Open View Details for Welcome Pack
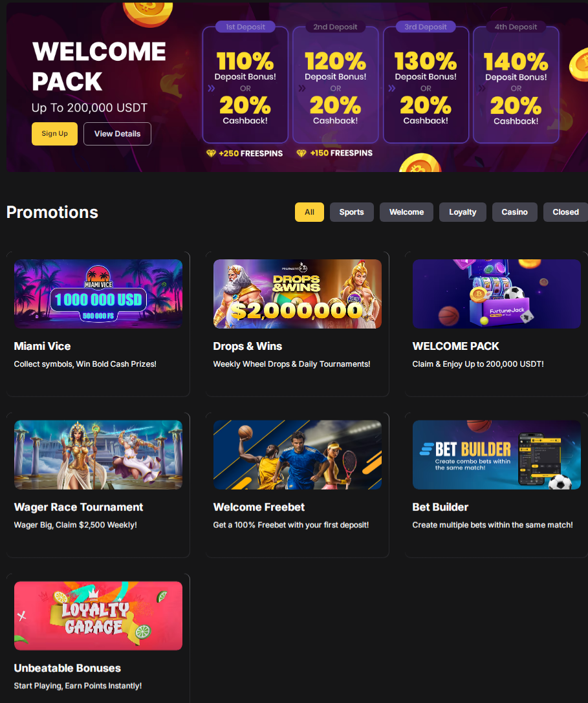This screenshot has height=703, width=588. [117, 134]
